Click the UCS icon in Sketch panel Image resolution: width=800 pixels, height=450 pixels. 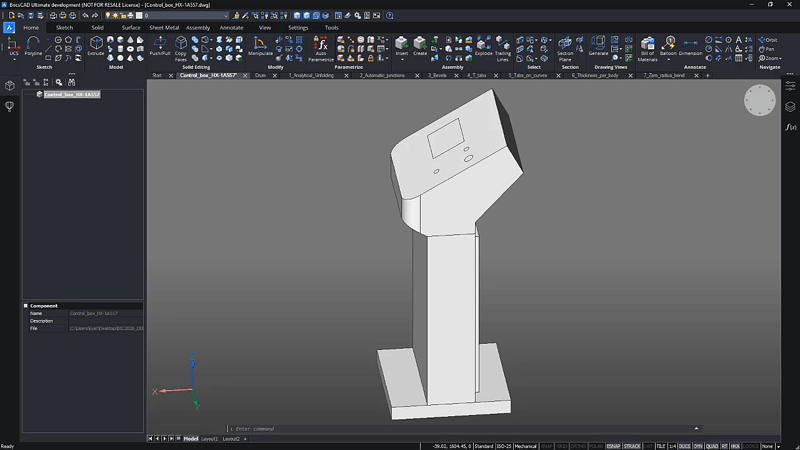pyautogui.click(x=13, y=45)
